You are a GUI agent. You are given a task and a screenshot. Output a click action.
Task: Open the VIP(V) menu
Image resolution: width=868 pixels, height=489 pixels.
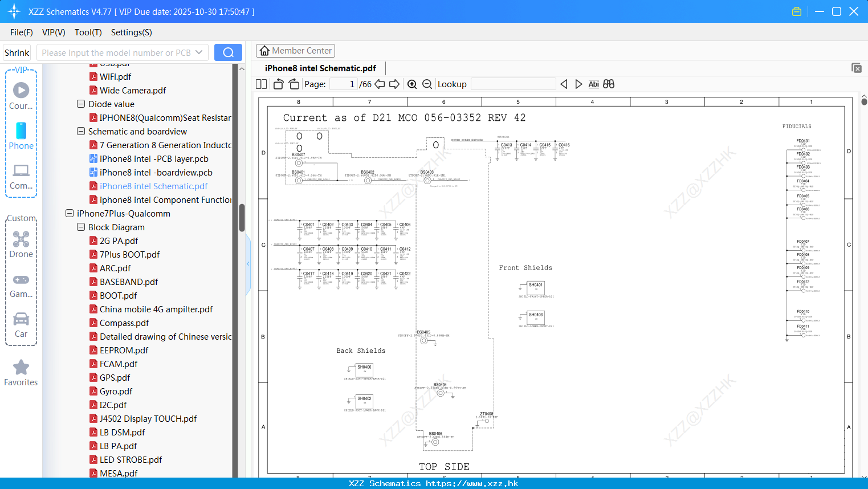point(54,32)
